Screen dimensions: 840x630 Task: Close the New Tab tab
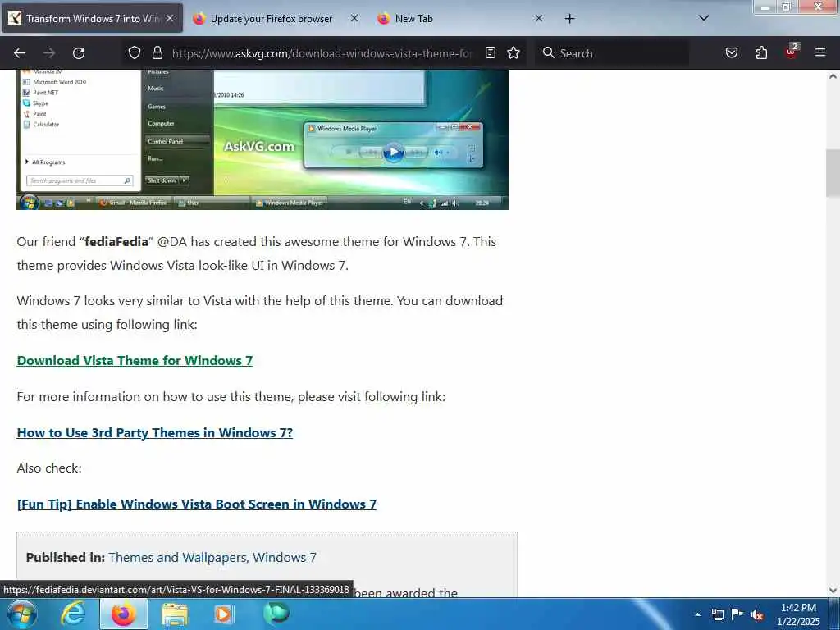click(539, 18)
